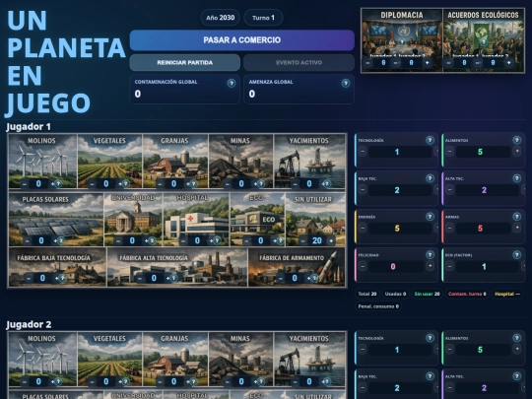Image resolution: width=532 pixels, height=399 pixels.
Task: Open Jugador 2 Tecnología help icon
Action: (430, 338)
